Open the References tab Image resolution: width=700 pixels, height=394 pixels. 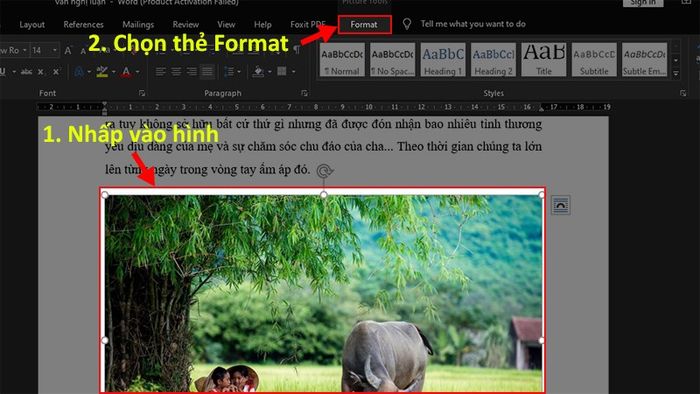click(83, 25)
